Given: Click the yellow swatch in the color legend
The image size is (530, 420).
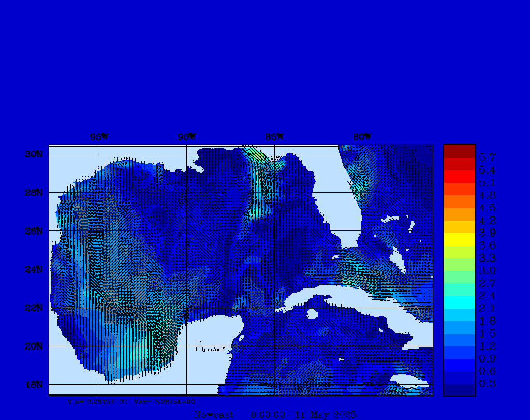Looking at the screenshot, I should coord(459,239).
